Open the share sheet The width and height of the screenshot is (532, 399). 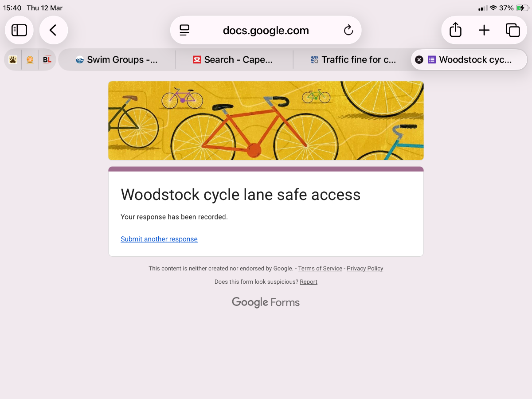(455, 30)
